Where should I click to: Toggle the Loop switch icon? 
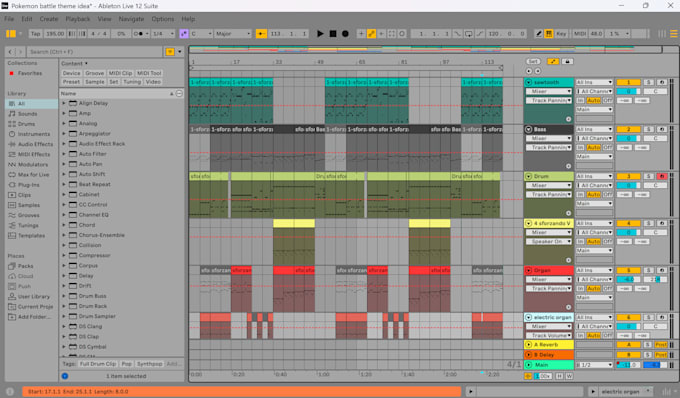pos(468,33)
